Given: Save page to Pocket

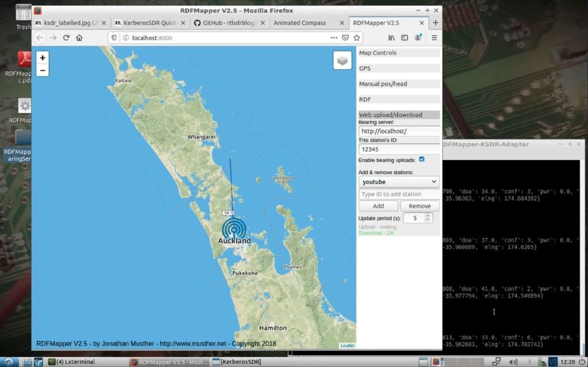Looking at the screenshot, I should [345, 37].
